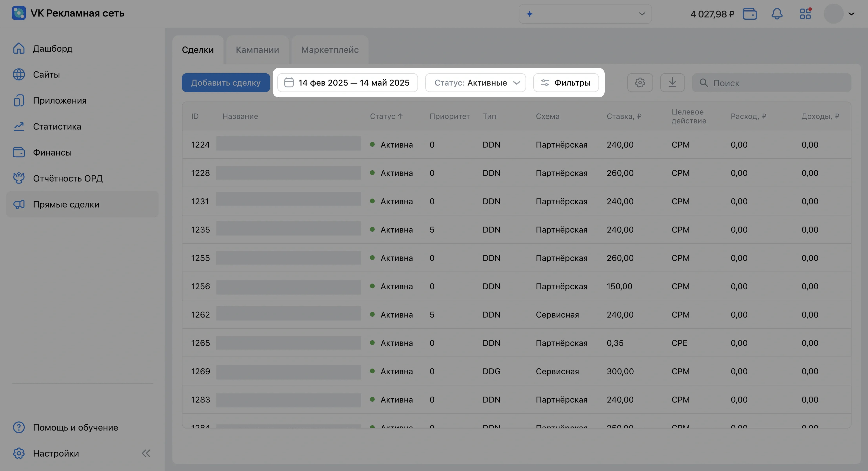Click the Отчётность ОРД emblem icon

click(19, 178)
